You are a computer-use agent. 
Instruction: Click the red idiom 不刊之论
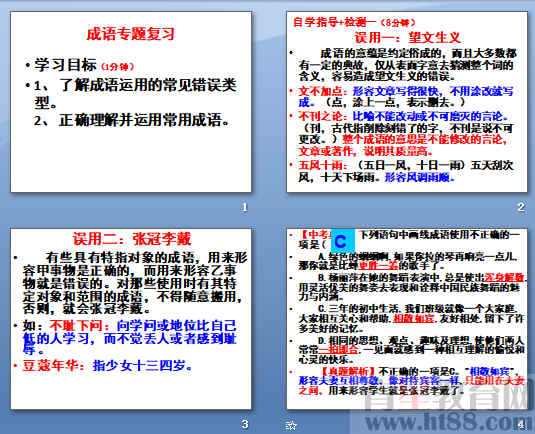(x=320, y=116)
